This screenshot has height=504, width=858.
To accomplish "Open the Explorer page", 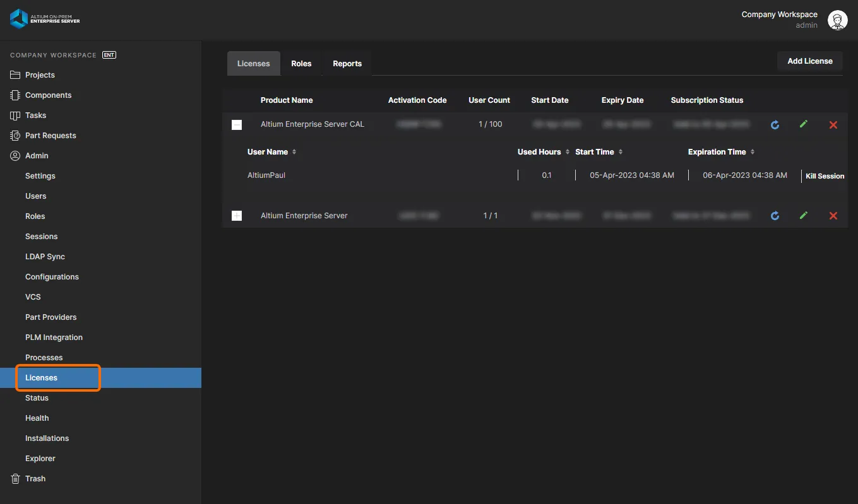I will [40, 459].
